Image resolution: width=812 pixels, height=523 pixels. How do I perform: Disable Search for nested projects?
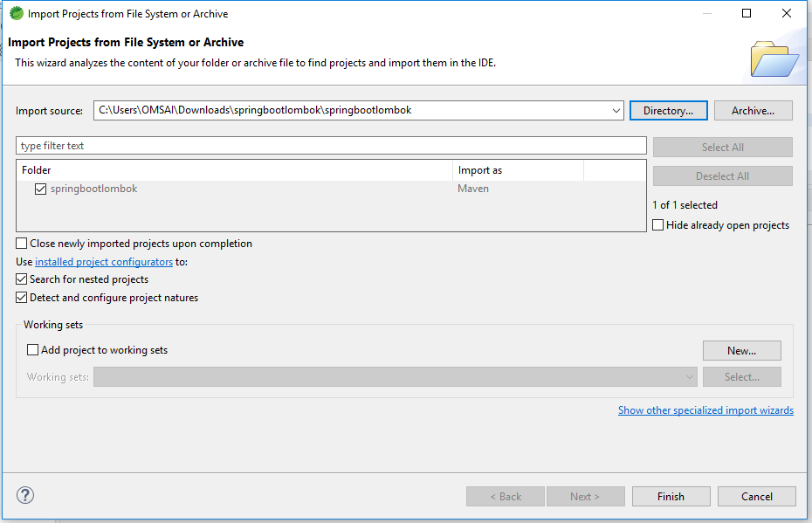pyautogui.click(x=21, y=279)
